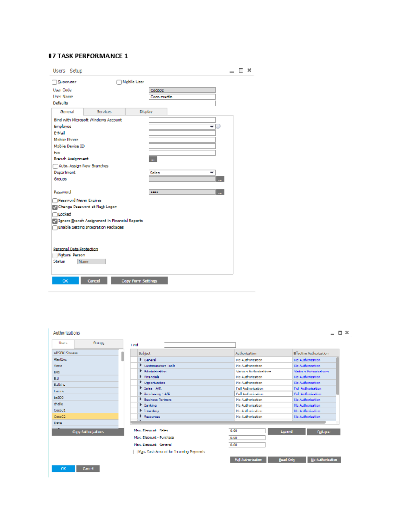This screenshot has width=411, height=532.
Task: Expand the Financials subject row
Action: (140, 377)
